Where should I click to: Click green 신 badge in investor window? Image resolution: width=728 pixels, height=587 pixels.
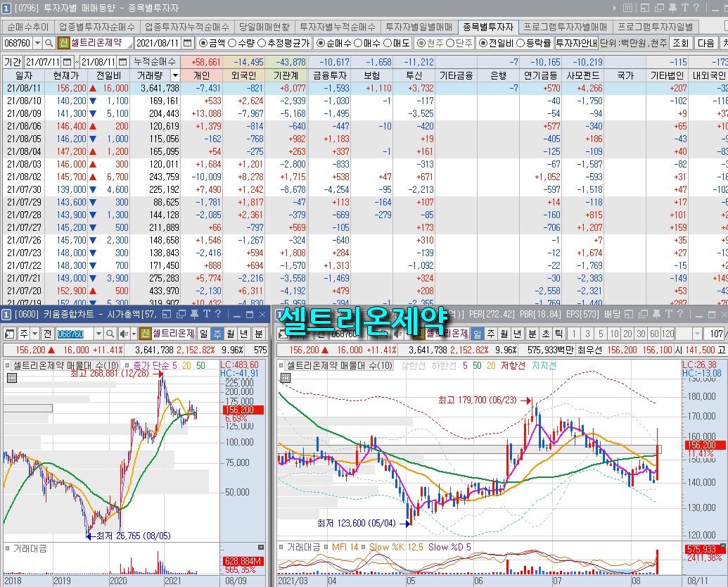[x=63, y=43]
